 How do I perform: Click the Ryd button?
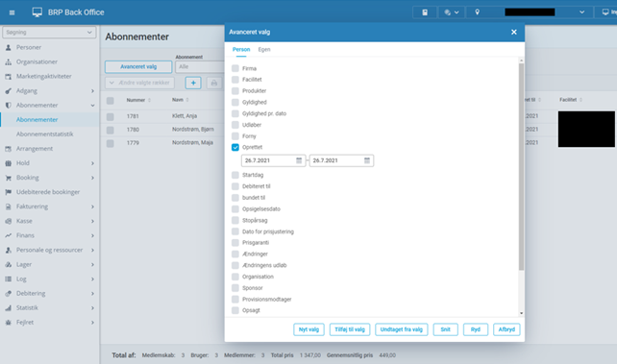476,329
